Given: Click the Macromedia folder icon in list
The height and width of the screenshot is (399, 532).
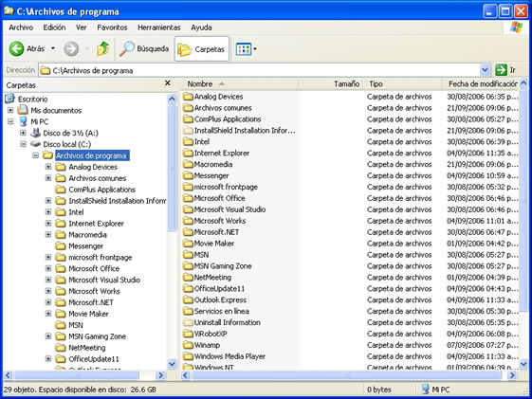Looking at the screenshot, I should (188, 164).
